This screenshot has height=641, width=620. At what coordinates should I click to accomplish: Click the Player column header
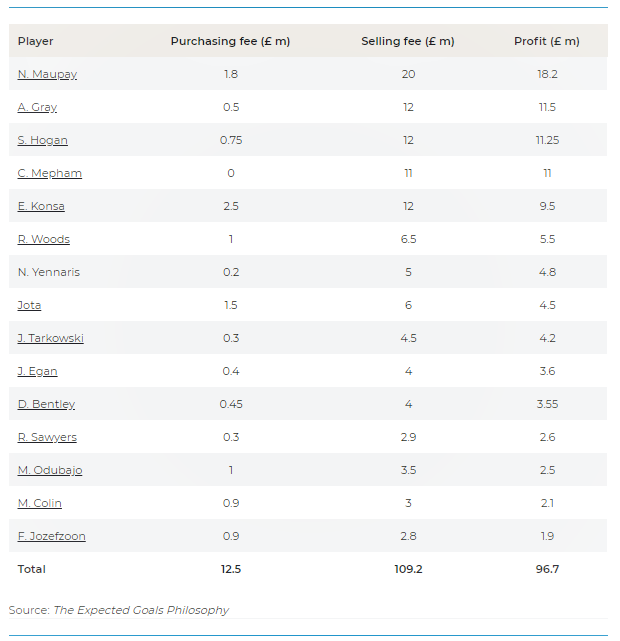pos(36,41)
